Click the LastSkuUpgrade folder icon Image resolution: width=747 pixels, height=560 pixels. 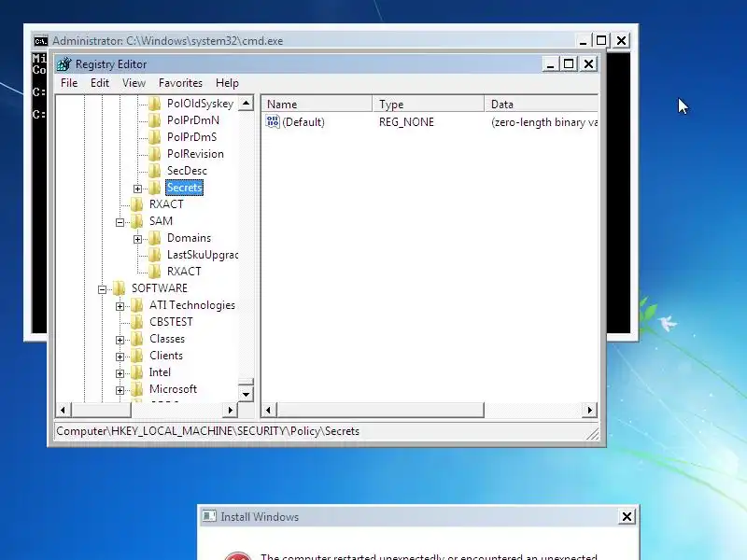154,255
